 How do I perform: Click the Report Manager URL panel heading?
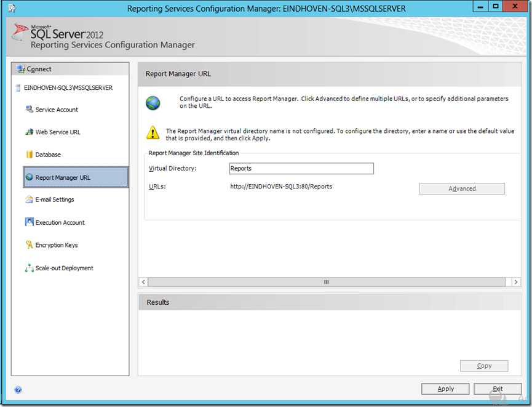click(x=178, y=74)
